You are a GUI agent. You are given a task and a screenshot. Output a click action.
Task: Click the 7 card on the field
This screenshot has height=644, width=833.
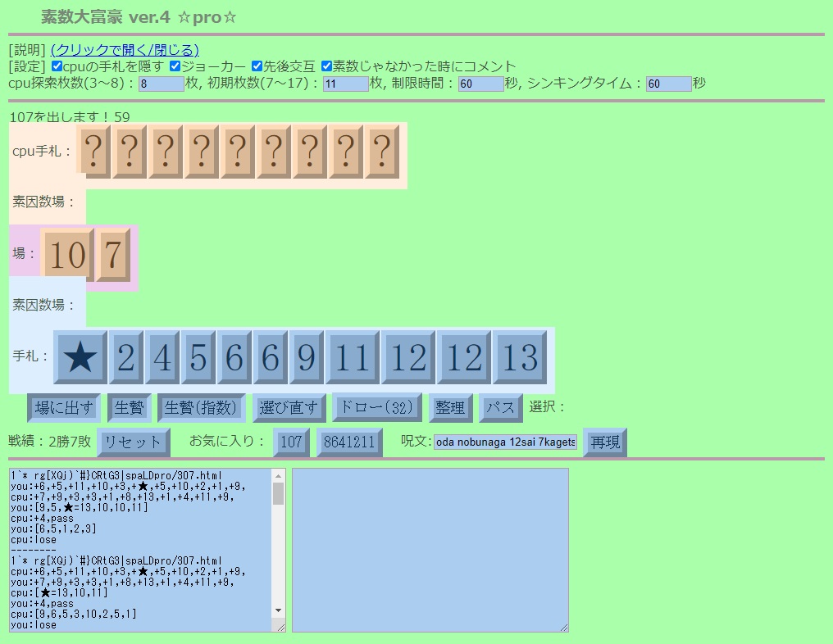113,255
